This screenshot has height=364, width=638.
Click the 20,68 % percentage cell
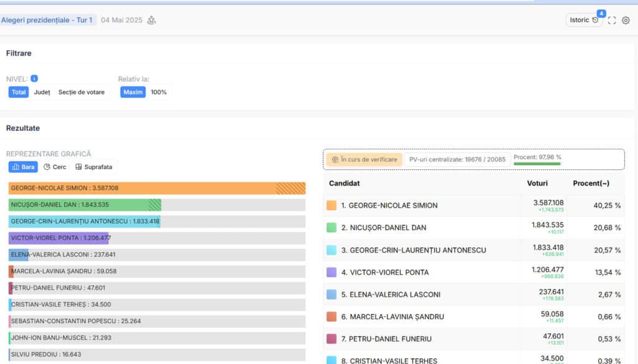[607, 228]
